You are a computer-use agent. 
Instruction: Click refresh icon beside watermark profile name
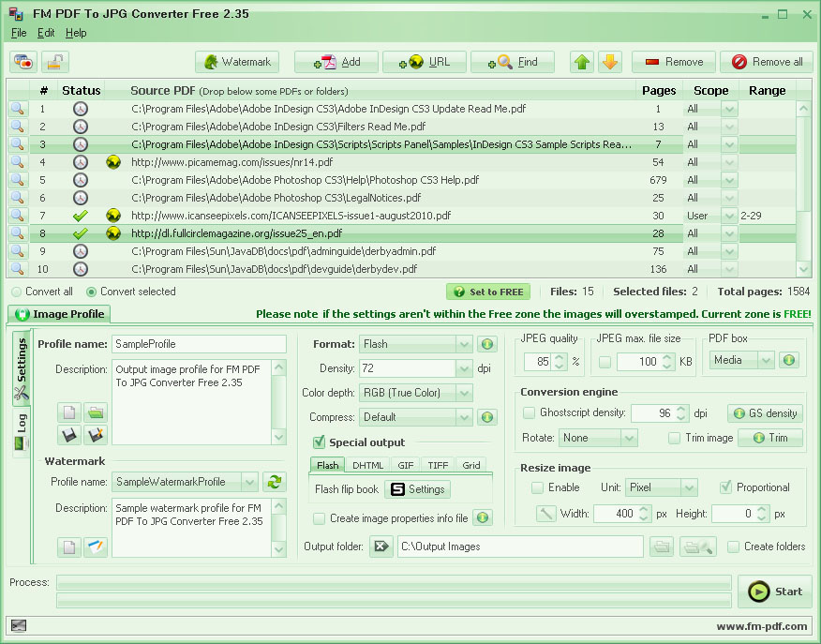274,482
